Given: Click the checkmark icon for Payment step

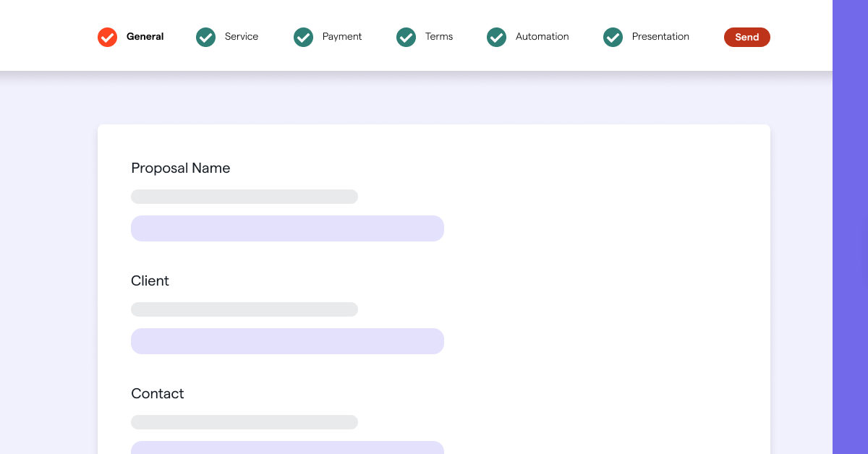Looking at the screenshot, I should [303, 37].
